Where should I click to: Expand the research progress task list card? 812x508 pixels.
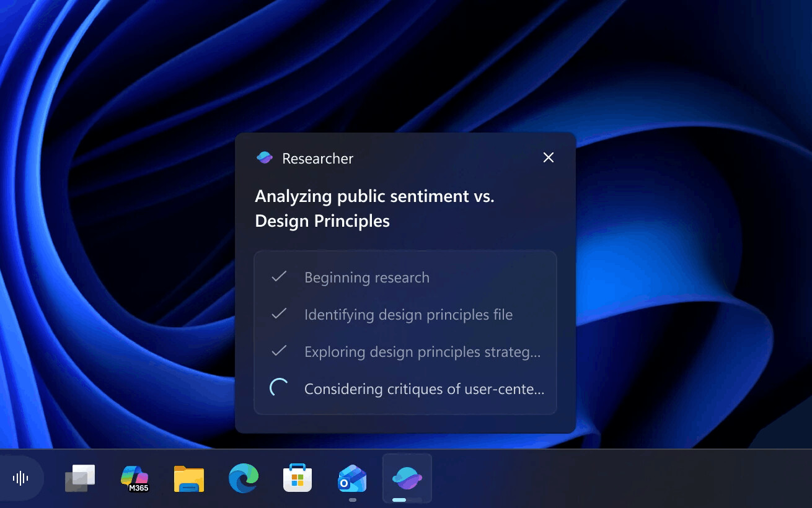(x=405, y=333)
